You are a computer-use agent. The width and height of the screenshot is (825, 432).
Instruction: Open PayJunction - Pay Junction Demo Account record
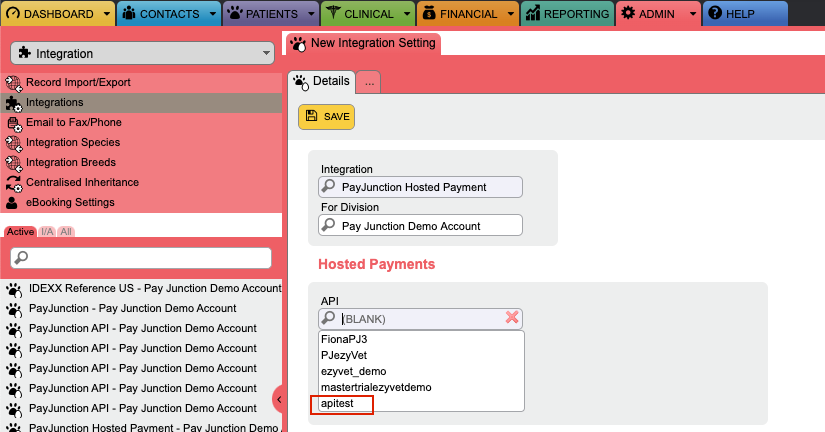(133, 308)
